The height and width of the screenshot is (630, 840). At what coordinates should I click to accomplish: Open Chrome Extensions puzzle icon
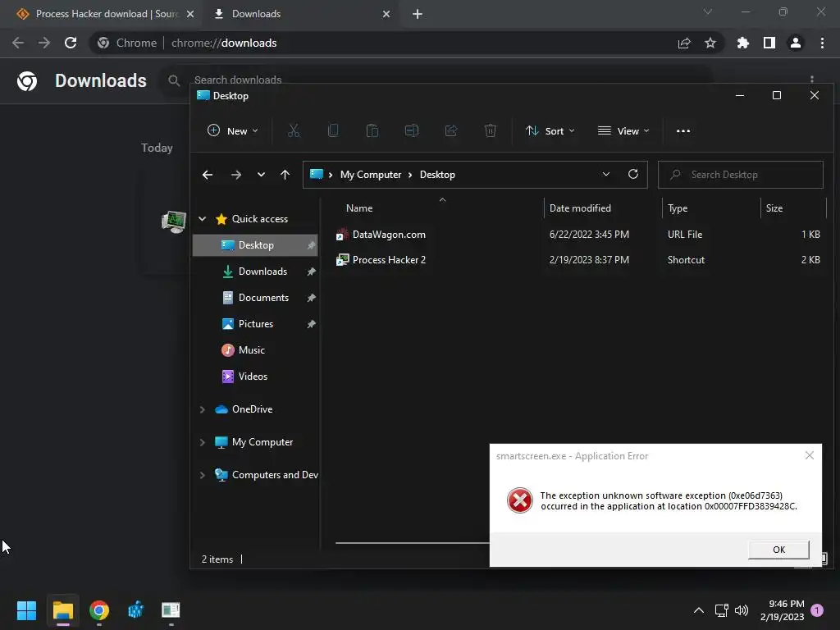coord(742,43)
